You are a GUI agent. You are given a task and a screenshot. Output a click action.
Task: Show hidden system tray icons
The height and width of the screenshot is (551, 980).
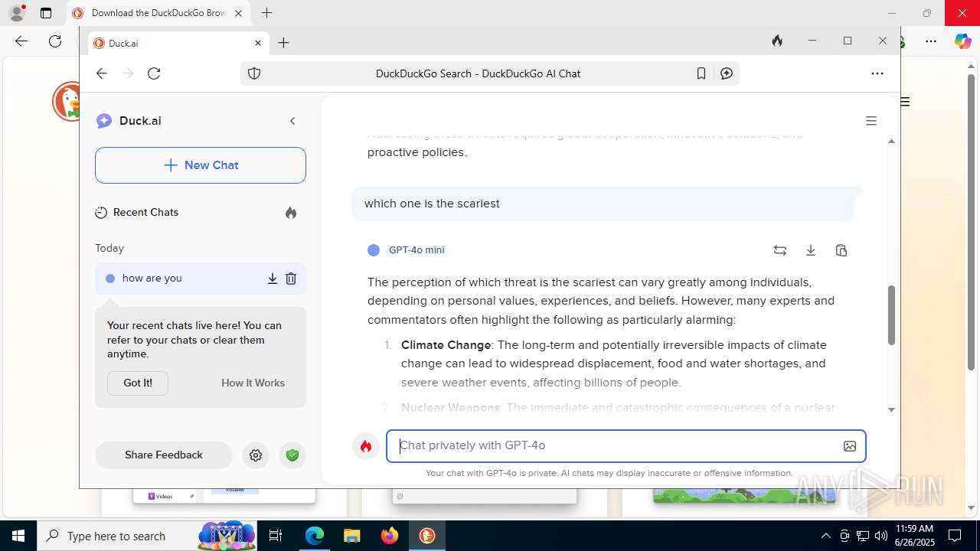[825, 536]
